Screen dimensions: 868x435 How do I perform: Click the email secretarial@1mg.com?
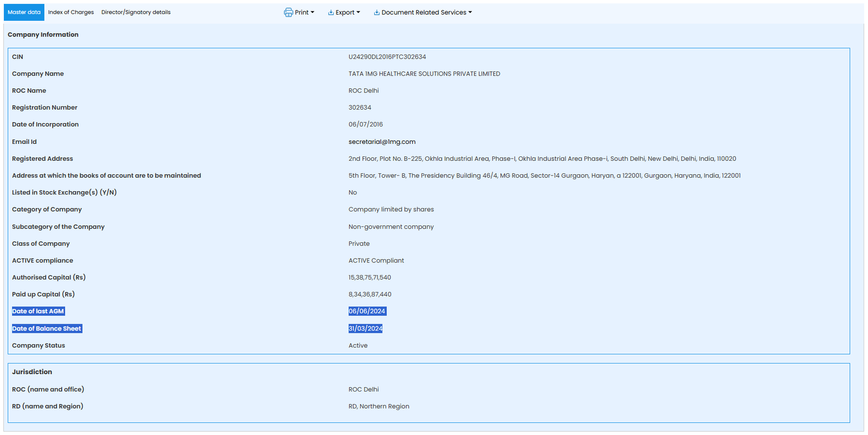382,142
